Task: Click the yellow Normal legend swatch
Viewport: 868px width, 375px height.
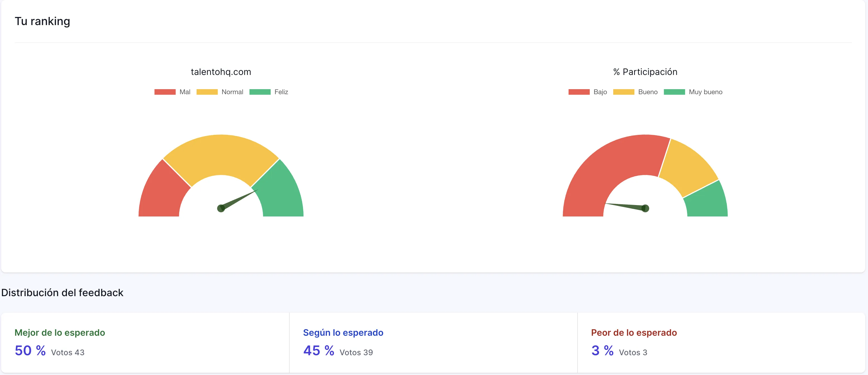Action: point(207,92)
